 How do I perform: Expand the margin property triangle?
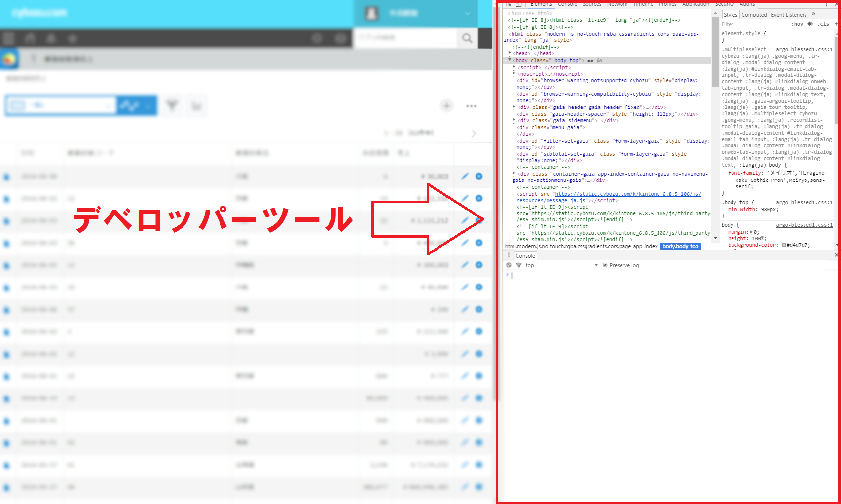[x=752, y=232]
